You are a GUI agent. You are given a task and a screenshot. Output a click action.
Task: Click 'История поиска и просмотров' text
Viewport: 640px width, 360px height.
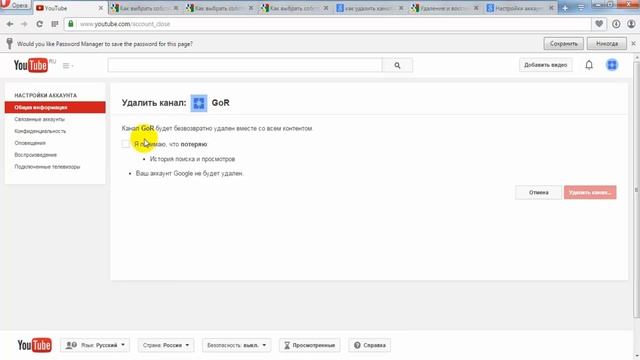[192, 159]
